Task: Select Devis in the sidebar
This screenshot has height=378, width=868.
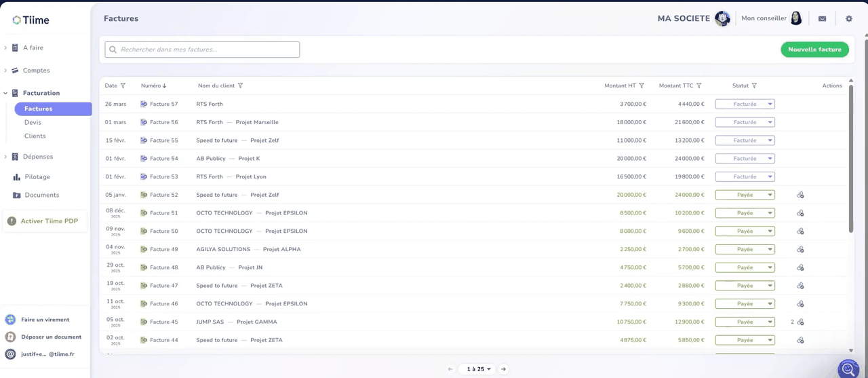Action: pos(33,122)
